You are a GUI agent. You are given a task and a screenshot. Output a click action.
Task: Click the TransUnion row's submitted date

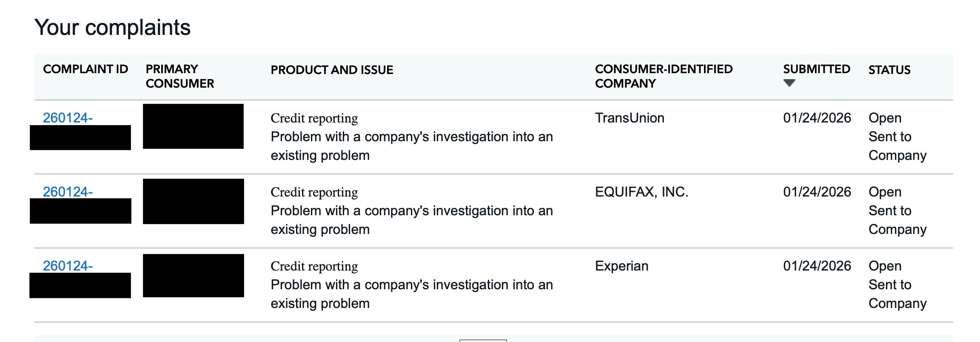pos(817,118)
